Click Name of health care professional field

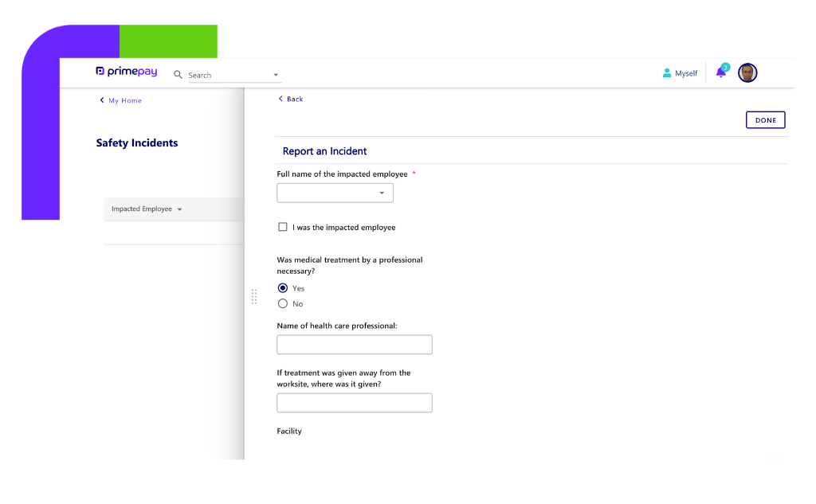[355, 344]
